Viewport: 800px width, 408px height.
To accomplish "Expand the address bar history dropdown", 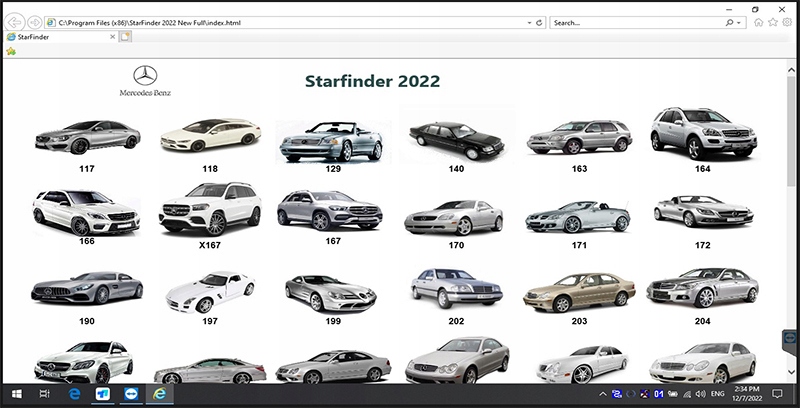I will coord(529,23).
